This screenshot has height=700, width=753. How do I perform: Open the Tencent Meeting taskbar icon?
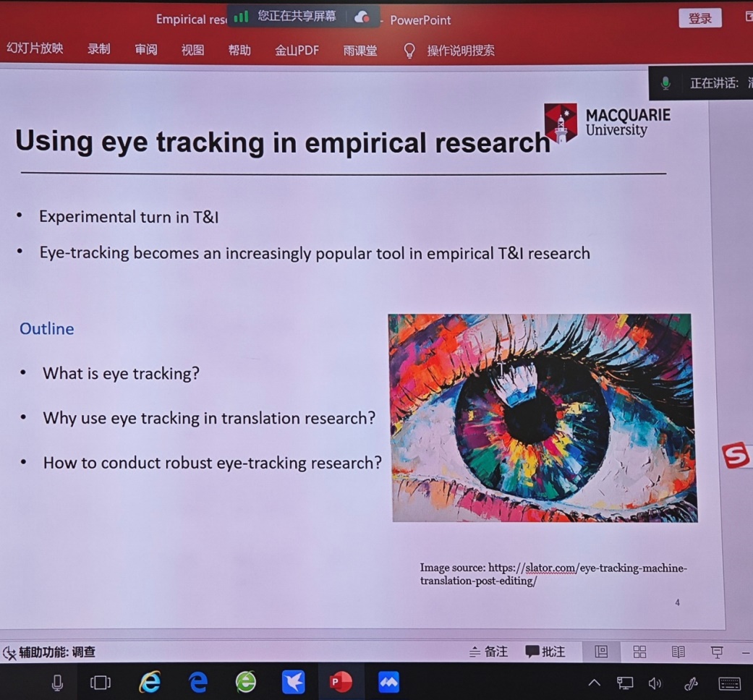coord(388,682)
